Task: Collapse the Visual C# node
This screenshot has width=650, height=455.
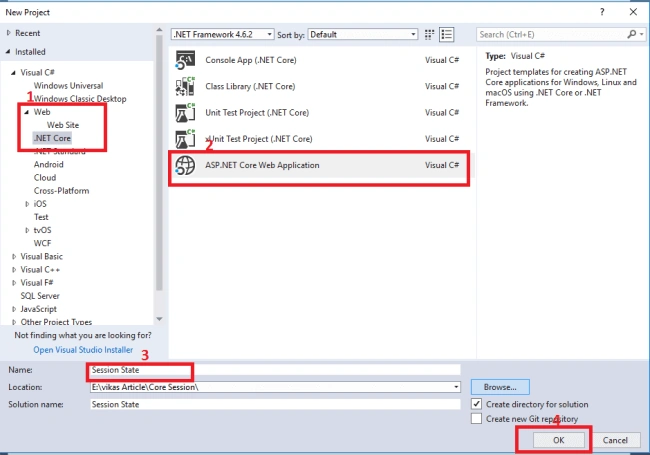Action: (x=13, y=73)
